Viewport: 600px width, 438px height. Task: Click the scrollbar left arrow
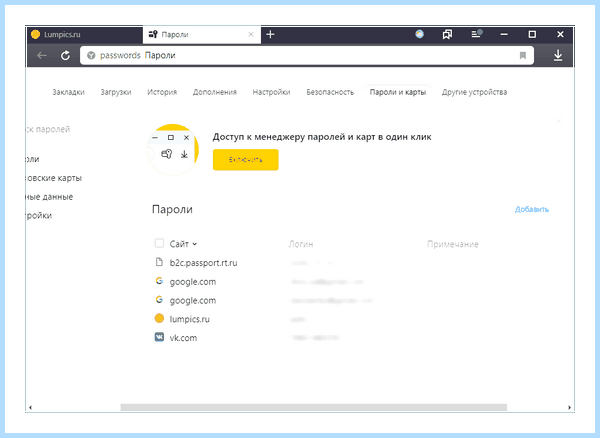click(x=30, y=407)
